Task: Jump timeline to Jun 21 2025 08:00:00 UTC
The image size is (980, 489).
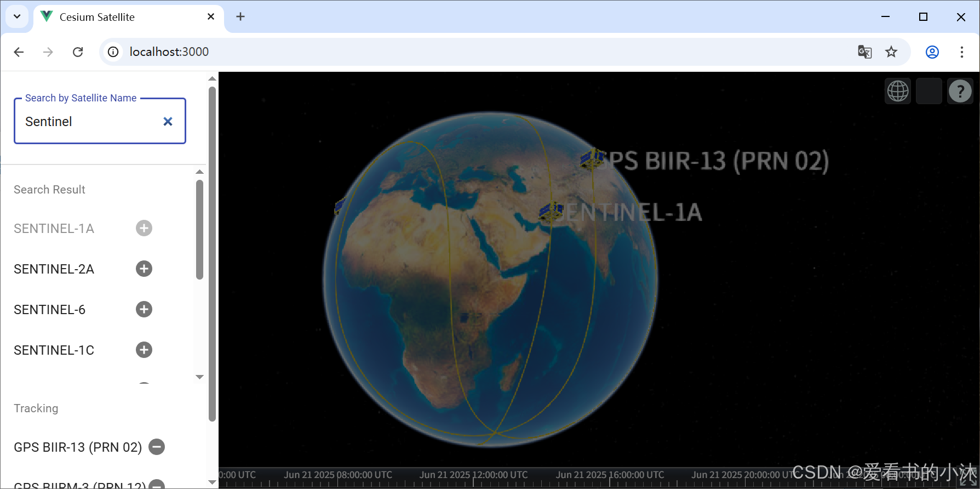Action: pos(338,475)
